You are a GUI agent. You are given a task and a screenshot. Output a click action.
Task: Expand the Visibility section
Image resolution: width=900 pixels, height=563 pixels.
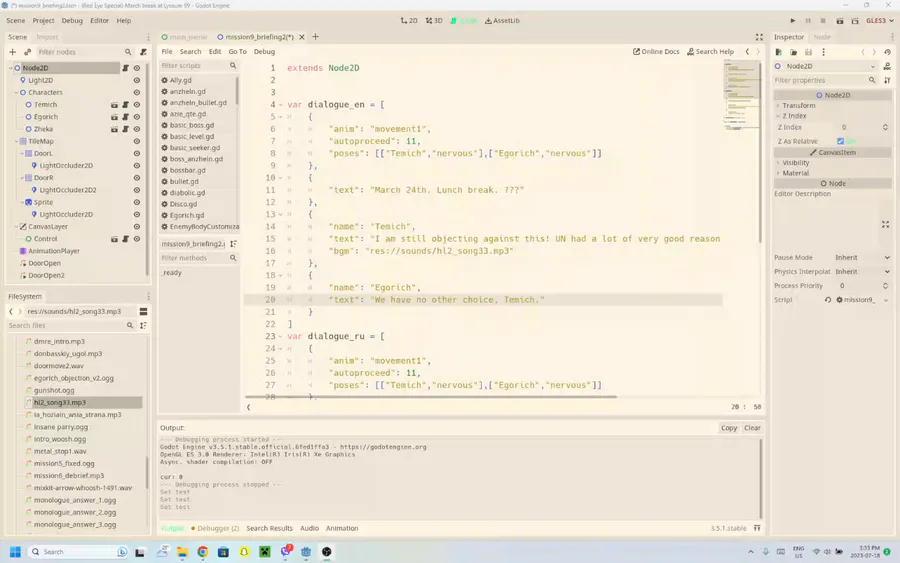[796, 163]
